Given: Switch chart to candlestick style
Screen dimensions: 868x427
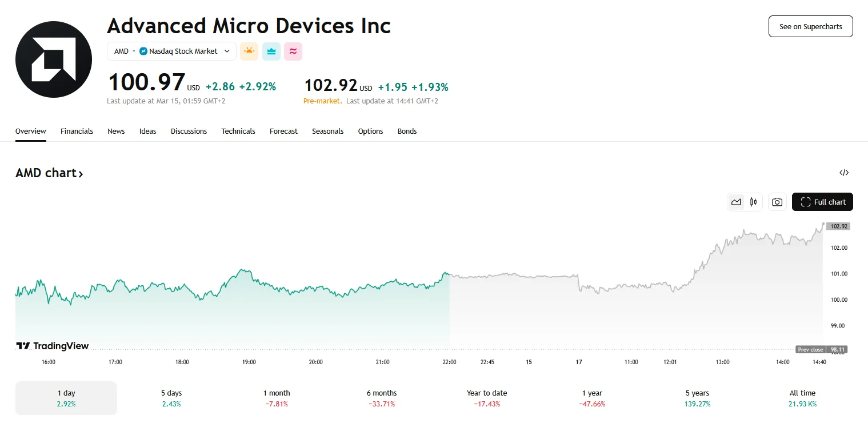Looking at the screenshot, I should coord(754,202).
